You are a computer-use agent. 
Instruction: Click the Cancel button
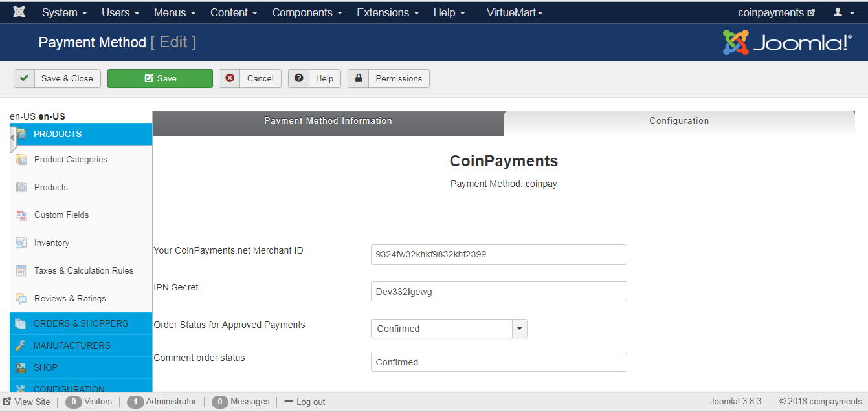[x=250, y=78]
